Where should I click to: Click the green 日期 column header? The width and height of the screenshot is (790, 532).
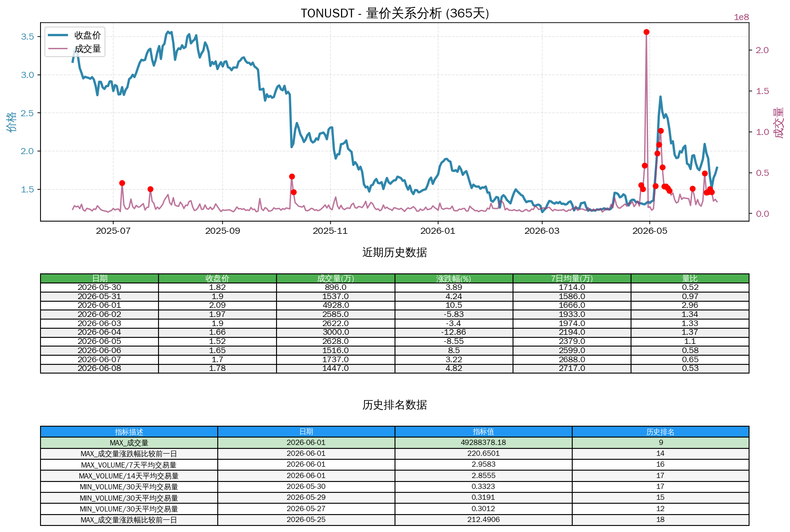(x=100, y=278)
